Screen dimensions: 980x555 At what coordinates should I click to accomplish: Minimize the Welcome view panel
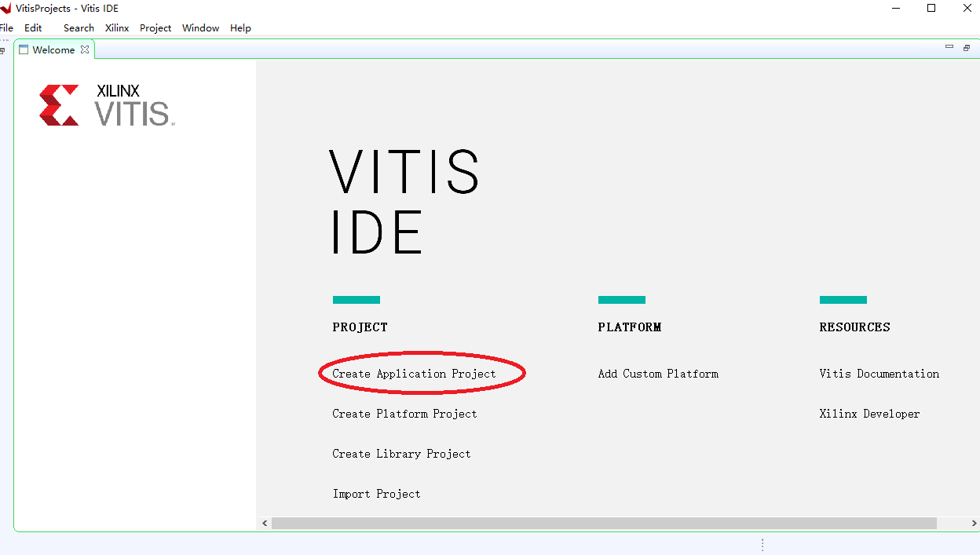[949, 48]
